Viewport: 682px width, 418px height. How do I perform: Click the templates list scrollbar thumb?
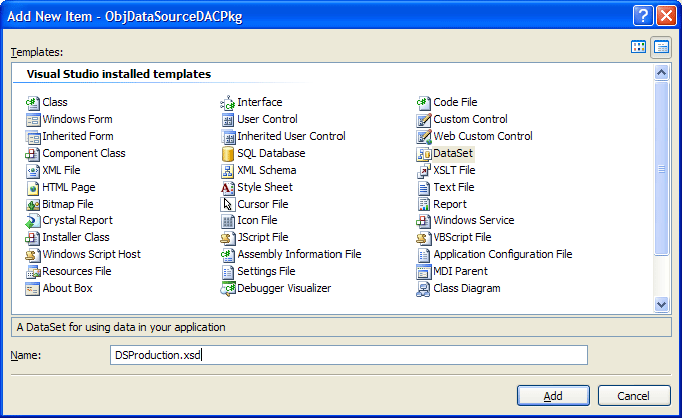coord(661,168)
